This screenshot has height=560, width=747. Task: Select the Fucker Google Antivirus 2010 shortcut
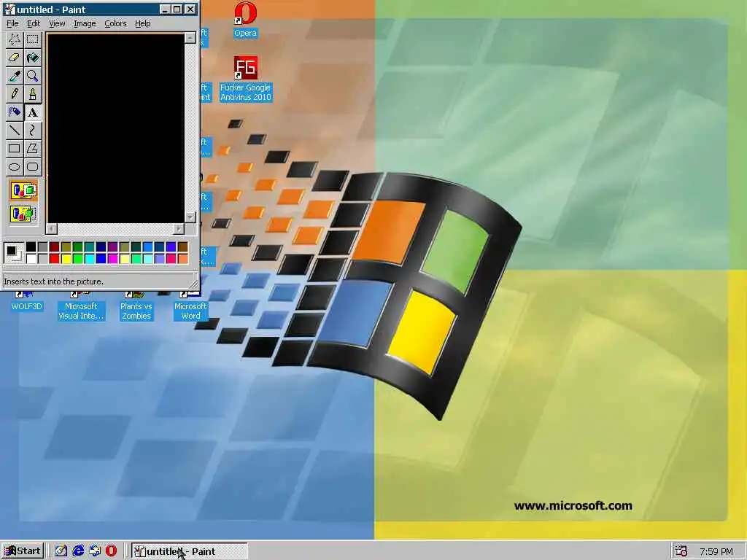tap(245, 79)
